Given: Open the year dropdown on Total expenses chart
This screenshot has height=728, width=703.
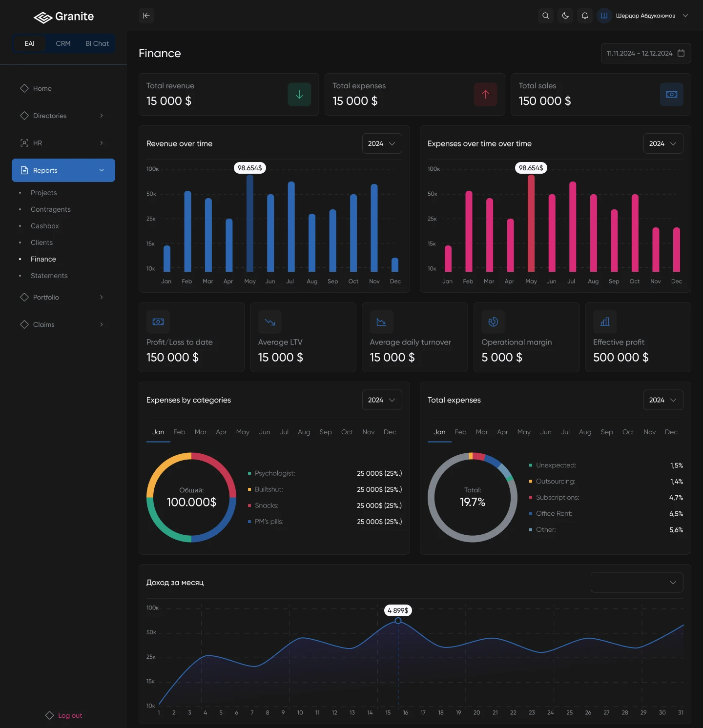Looking at the screenshot, I should click(663, 400).
